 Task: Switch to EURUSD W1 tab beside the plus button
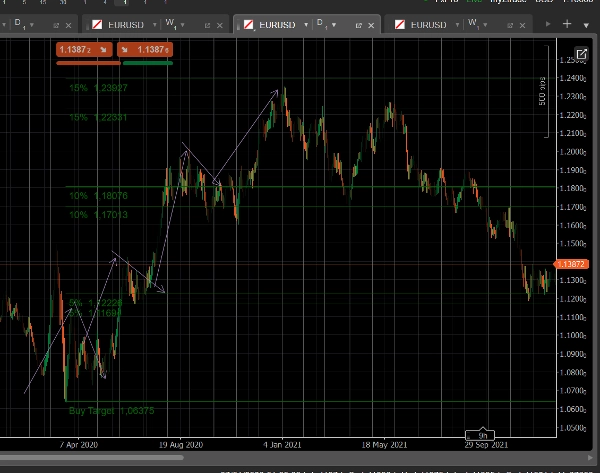tap(458, 25)
